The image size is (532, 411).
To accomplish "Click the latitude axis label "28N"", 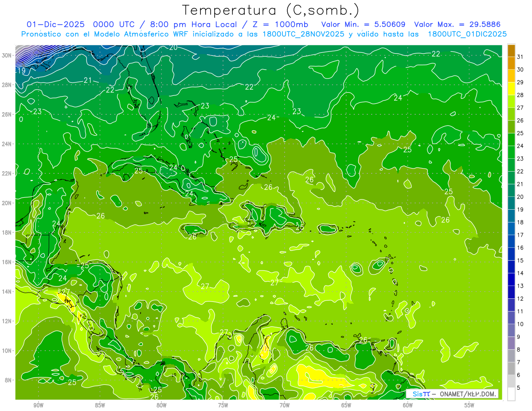I will 7,85.
